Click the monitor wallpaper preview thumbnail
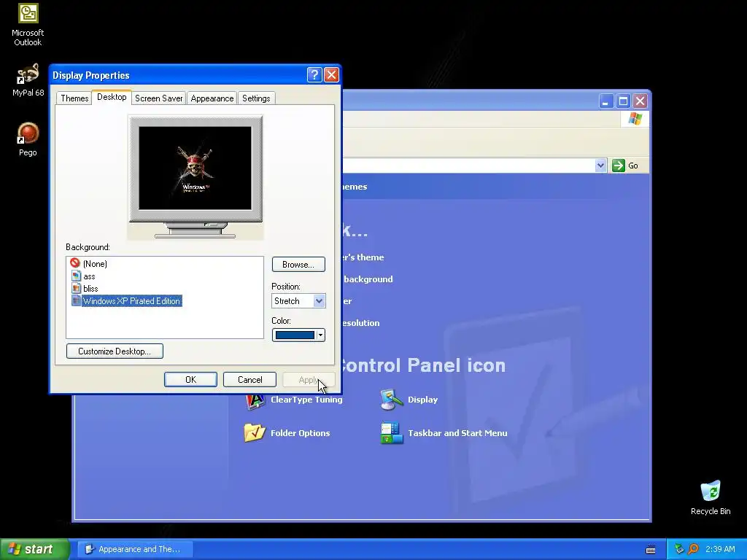747x560 pixels. click(195, 168)
